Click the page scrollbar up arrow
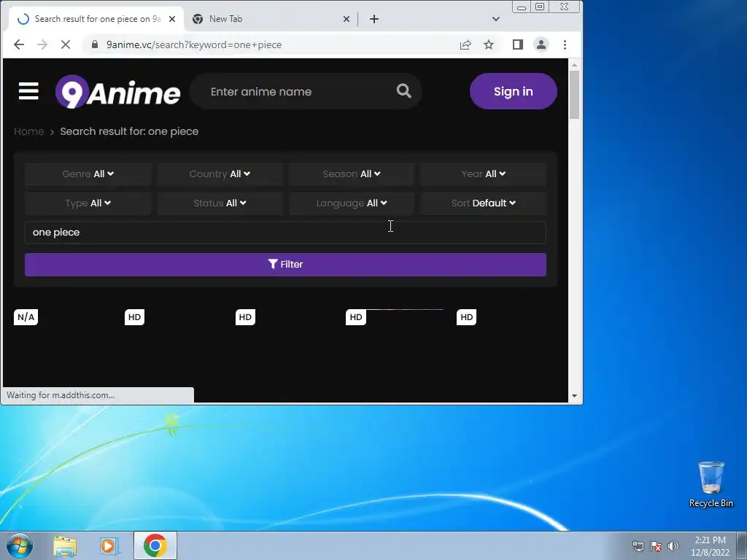 coord(574,64)
